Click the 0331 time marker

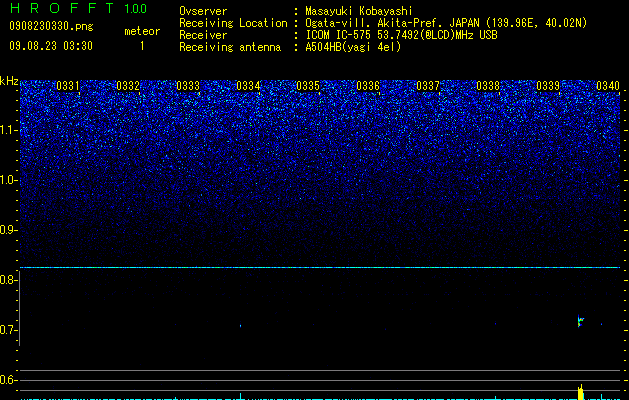pos(68,86)
